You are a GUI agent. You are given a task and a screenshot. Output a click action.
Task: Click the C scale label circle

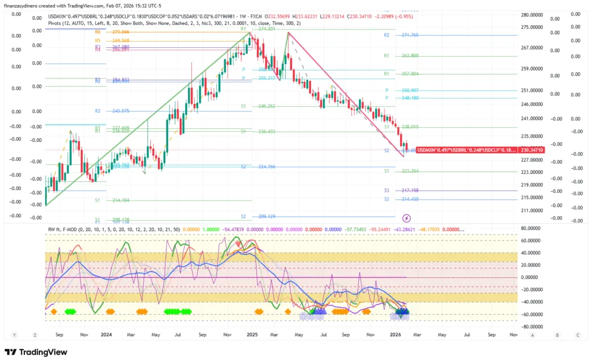[x=577, y=335]
